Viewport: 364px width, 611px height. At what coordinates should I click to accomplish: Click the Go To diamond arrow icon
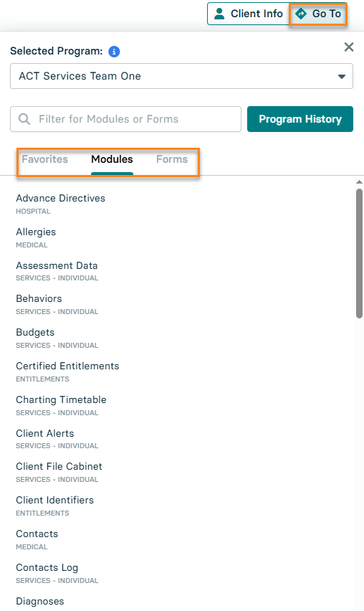click(x=301, y=14)
